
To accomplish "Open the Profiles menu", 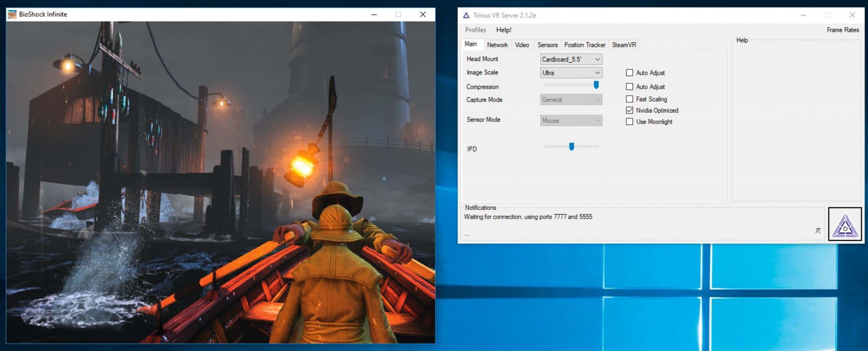I will (475, 30).
